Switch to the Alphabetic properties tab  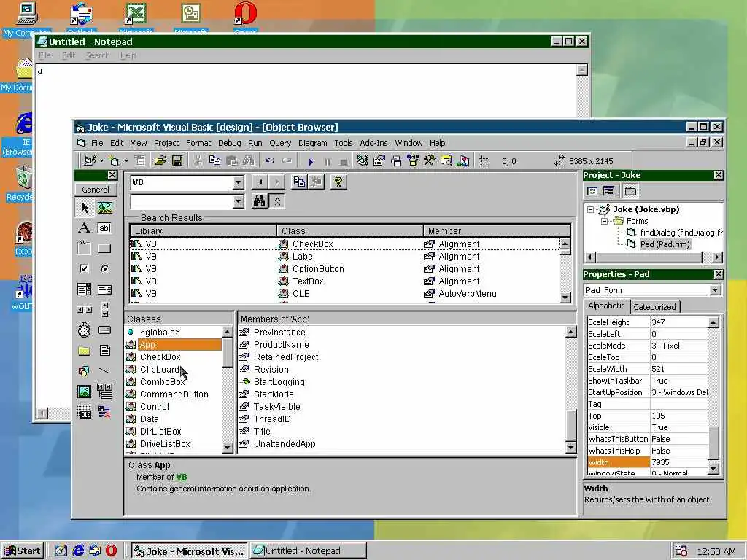(x=606, y=306)
